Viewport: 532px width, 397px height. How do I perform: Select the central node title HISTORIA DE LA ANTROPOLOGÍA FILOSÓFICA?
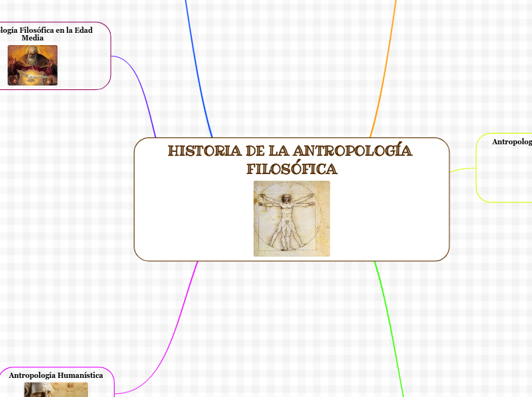pyautogui.click(x=290, y=160)
